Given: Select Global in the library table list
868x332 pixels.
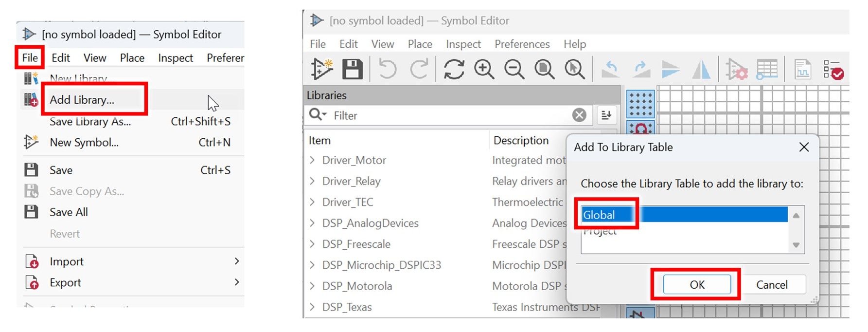Looking at the screenshot, I should 684,215.
